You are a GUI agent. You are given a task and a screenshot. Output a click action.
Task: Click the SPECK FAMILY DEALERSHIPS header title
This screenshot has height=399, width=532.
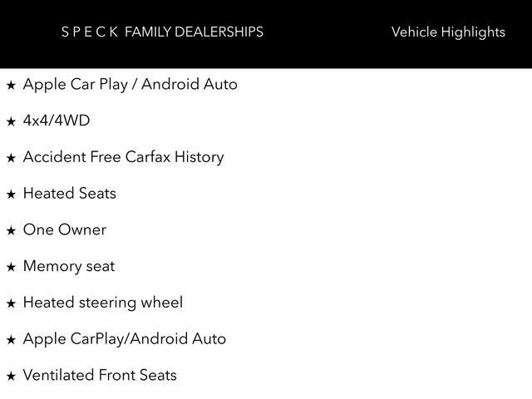click(162, 32)
